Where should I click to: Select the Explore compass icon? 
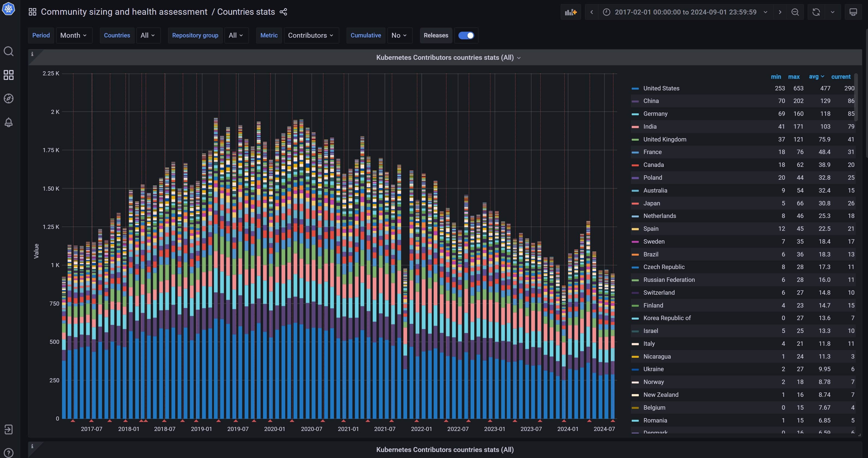(8, 99)
